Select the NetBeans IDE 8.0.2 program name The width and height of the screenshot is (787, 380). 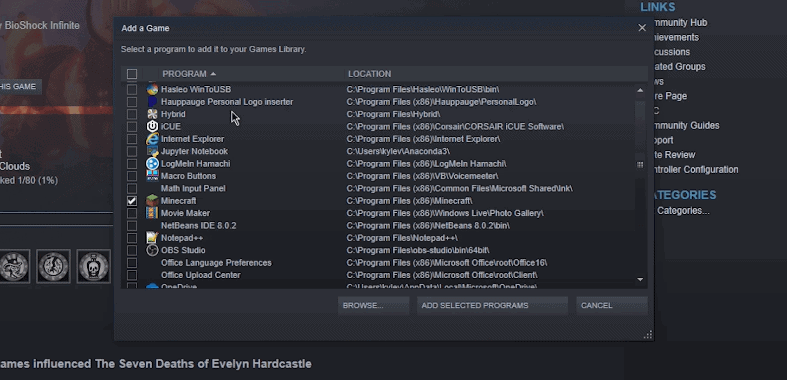[x=198, y=225]
